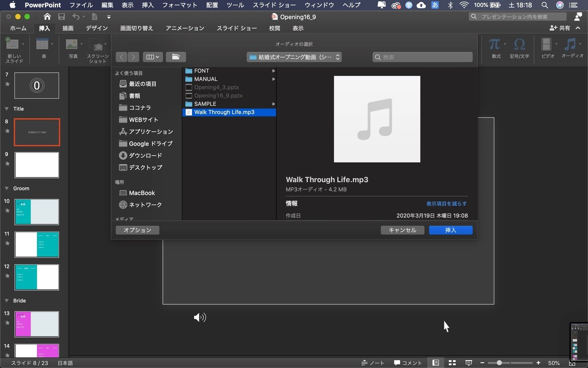Open the ウィンドウ menu
588x368 pixels.
[319, 5]
